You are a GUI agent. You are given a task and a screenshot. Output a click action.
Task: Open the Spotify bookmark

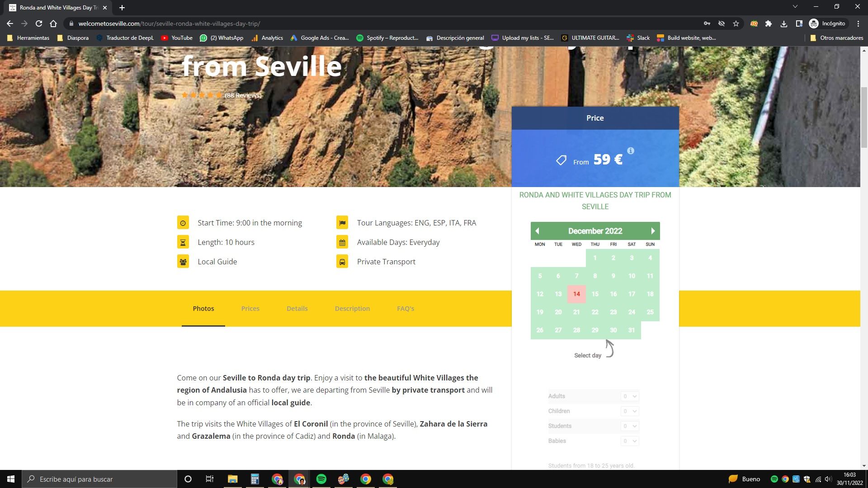[x=387, y=38]
